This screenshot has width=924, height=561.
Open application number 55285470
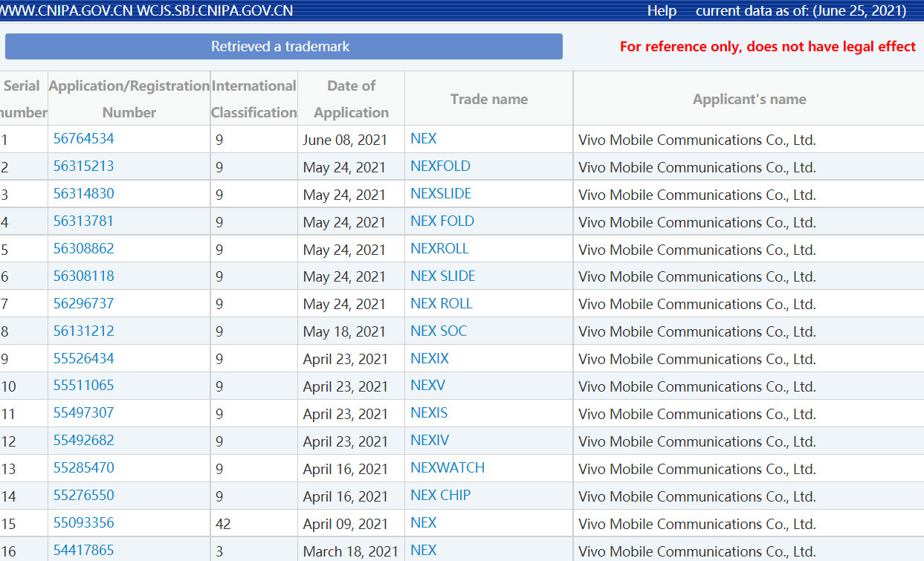84,468
